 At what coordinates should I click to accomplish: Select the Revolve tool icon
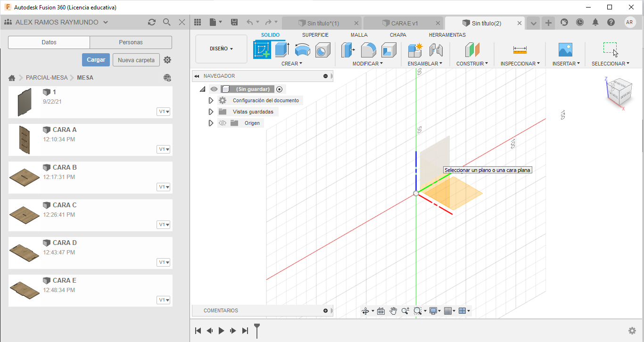tap(302, 50)
